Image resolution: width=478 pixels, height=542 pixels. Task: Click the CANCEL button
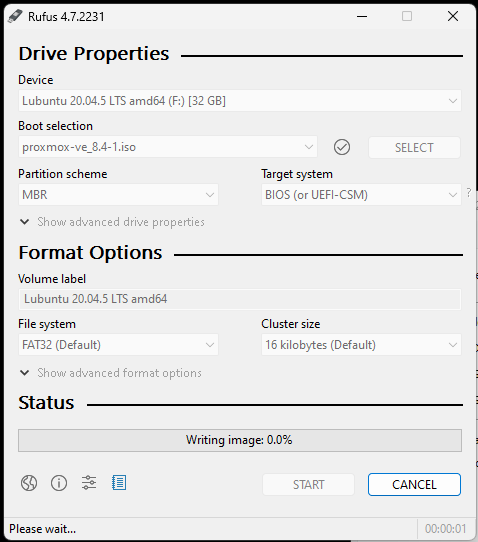[x=414, y=485]
